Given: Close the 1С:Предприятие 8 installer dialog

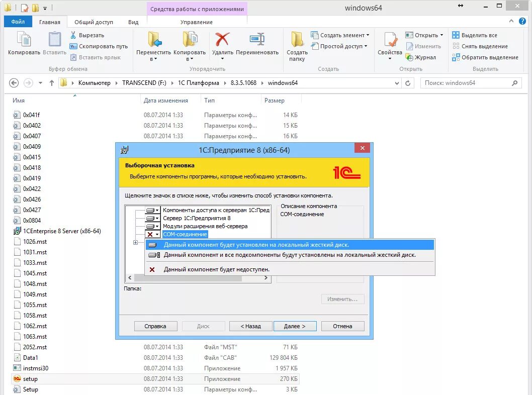Looking at the screenshot, I should point(362,148).
